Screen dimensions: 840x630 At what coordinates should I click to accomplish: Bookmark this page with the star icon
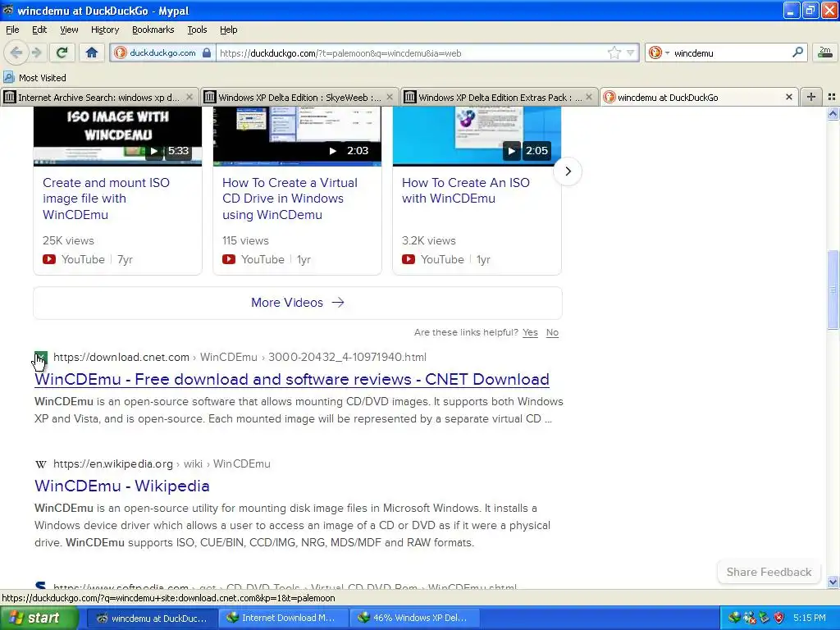[x=614, y=52]
